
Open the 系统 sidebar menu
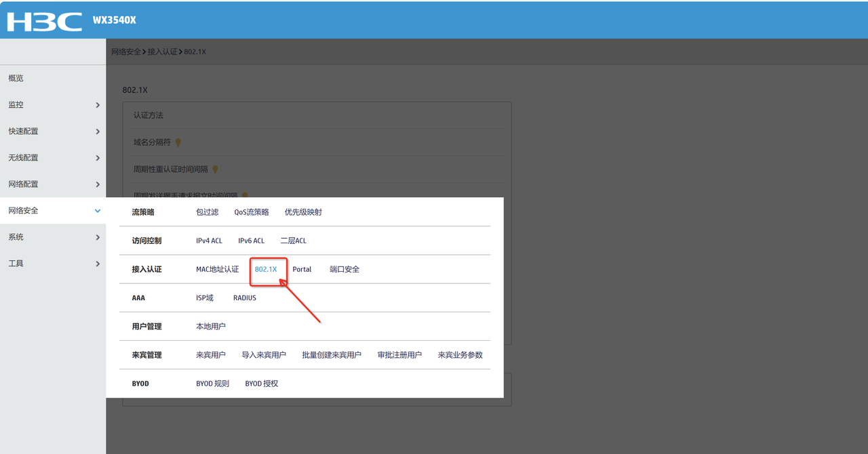tap(53, 237)
